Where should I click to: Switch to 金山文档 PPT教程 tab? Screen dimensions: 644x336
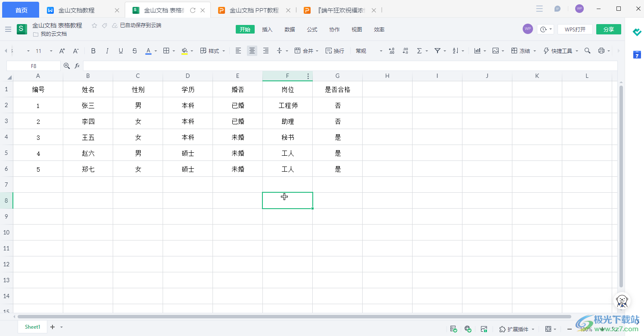click(254, 10)
